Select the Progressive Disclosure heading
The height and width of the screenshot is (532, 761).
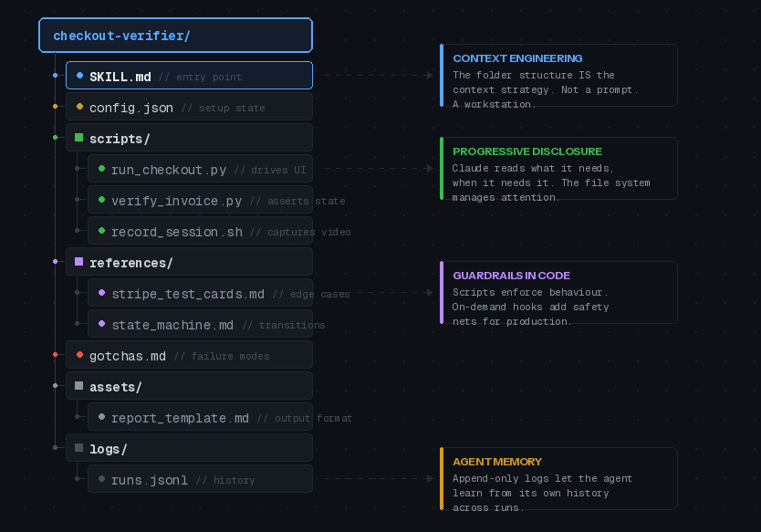[x=526, y=151]
